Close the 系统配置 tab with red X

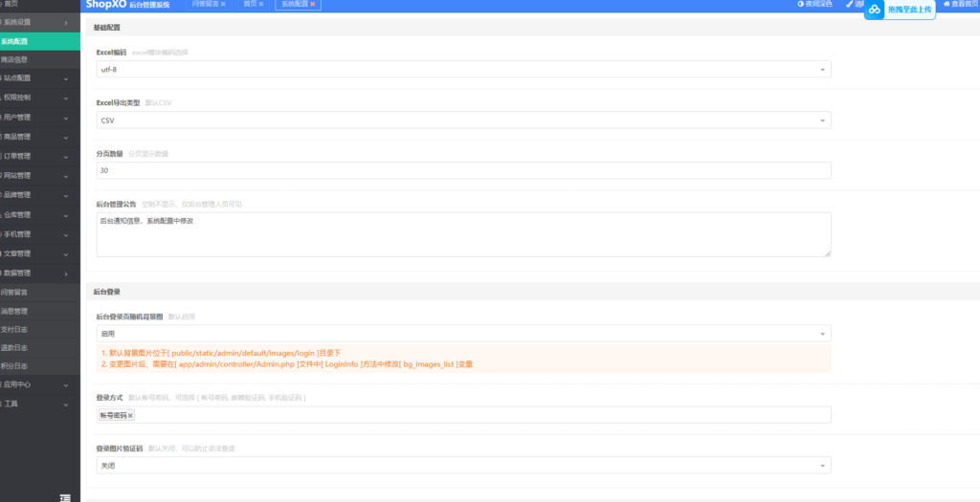[313, 5]
